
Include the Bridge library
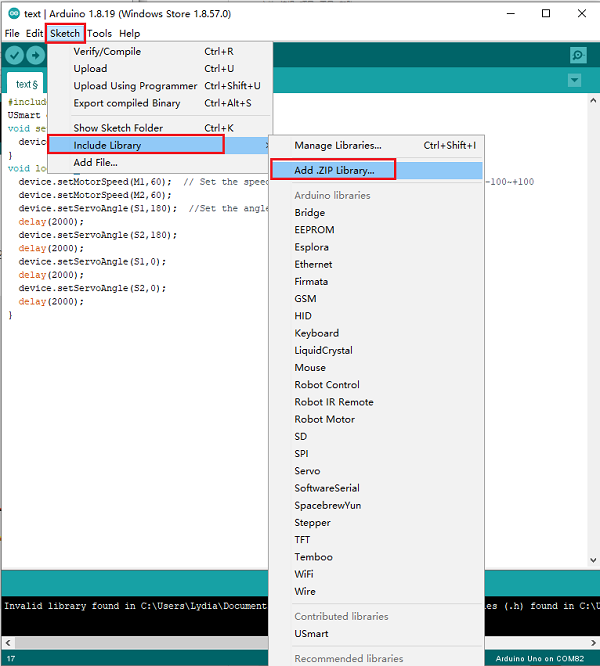377,212
